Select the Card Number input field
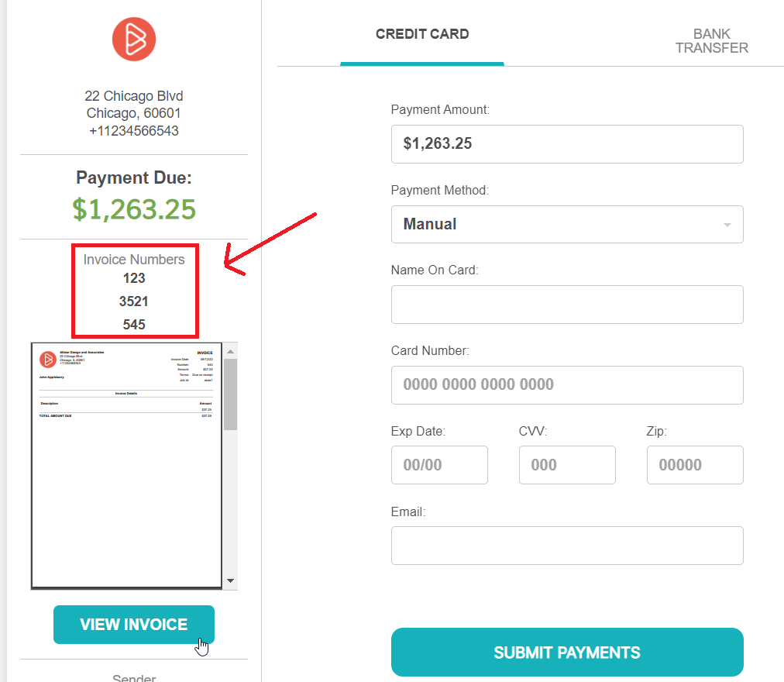Image resolution: width=784 pixels, height=682 pixels. click(567, 384)
